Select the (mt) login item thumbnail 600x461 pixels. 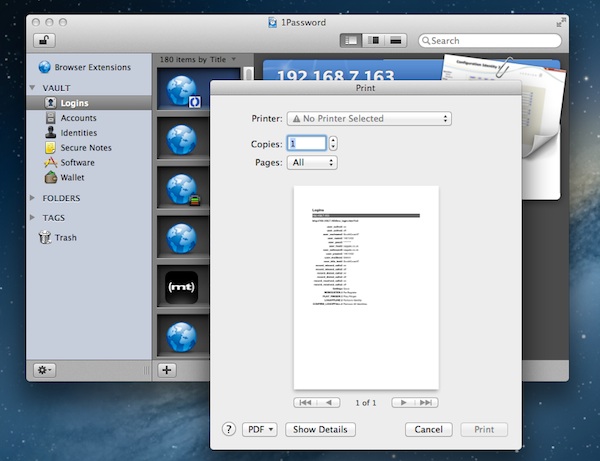tap(181, 287)
